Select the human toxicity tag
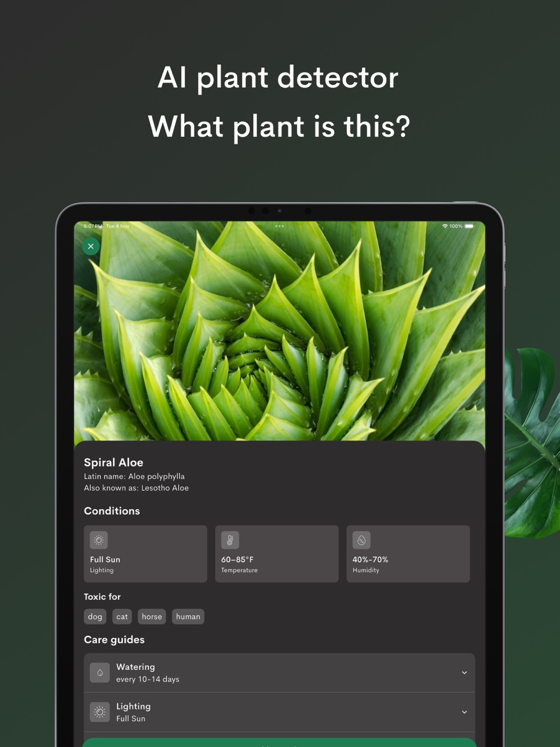Image resolution: width=560 pixels, height=747 pixels. click(188, 617)
